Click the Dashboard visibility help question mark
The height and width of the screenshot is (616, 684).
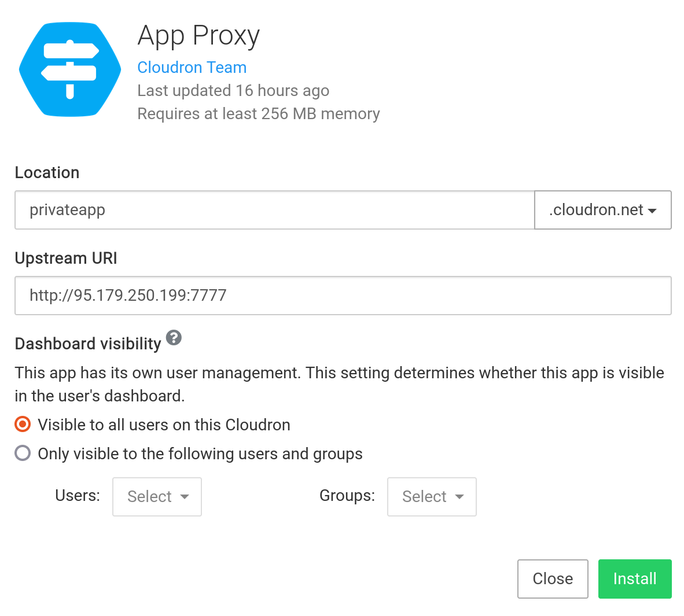[174, 338]
